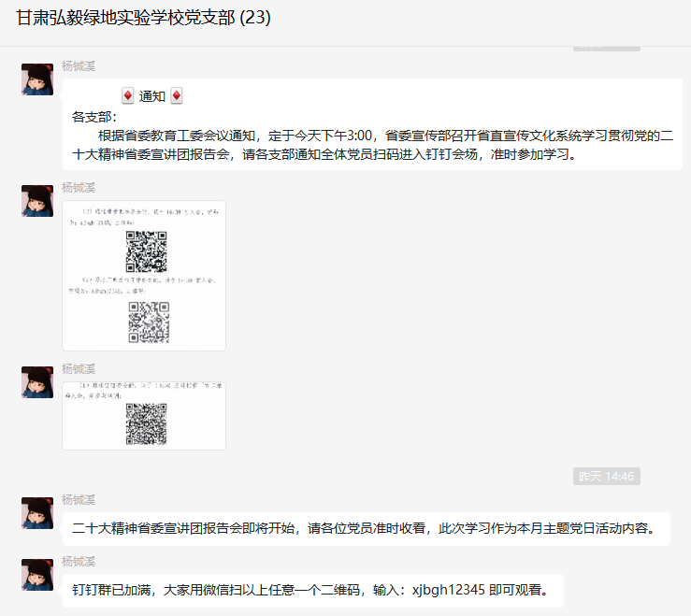Select the message containing xjbgh12345
Viewport: 691px width, 616px height.
[313, 590]
